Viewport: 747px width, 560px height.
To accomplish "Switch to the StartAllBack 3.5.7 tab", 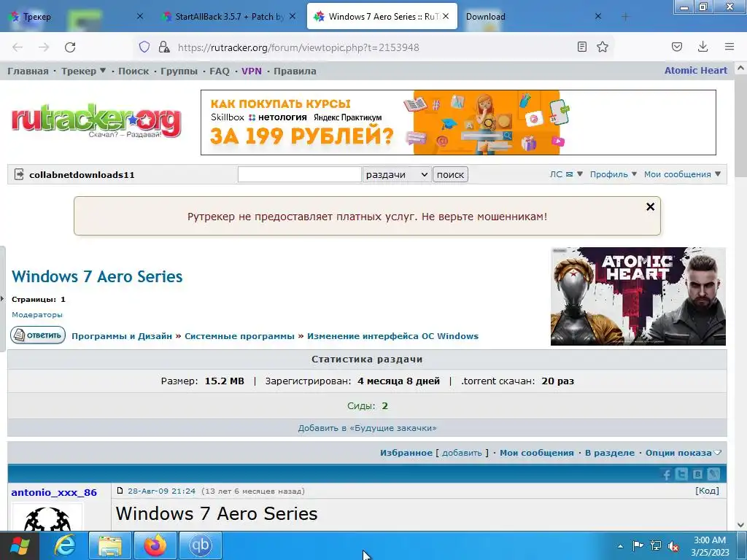I will [228, 17].
